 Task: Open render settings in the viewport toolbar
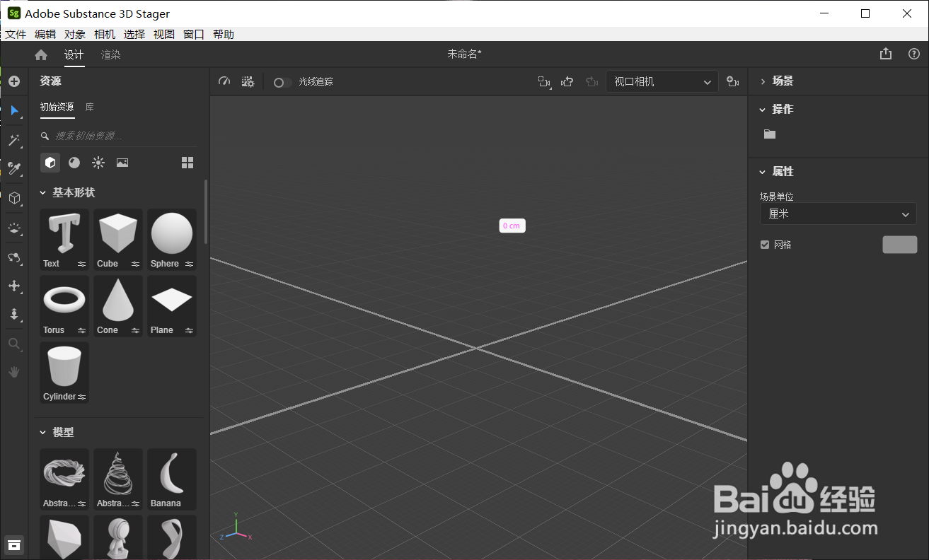pos(248,81)
